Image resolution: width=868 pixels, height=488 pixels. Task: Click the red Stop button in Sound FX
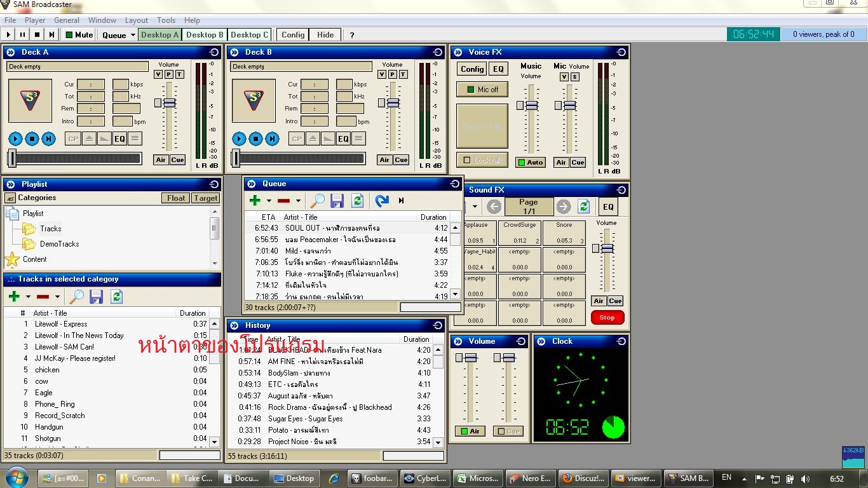coord(607,318)
